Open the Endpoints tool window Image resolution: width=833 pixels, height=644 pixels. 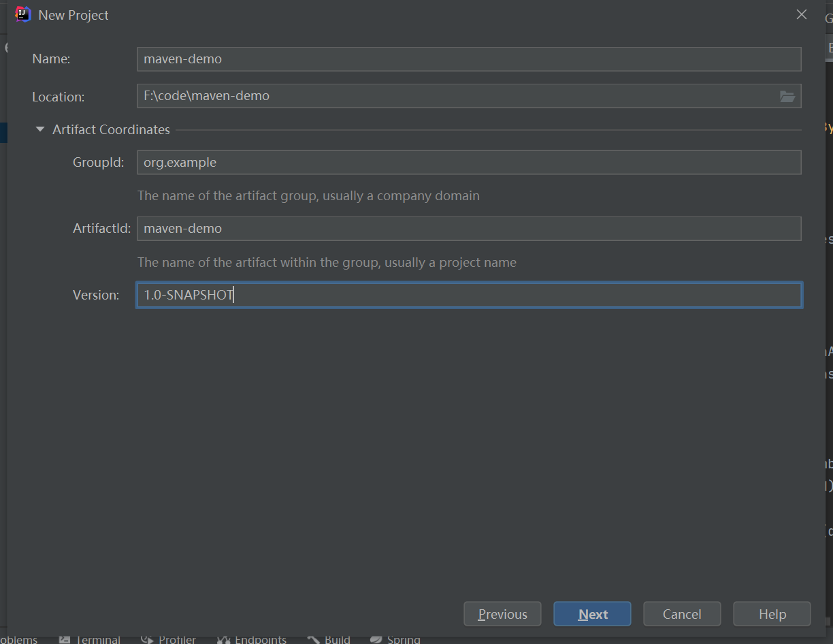tap(252, 639)
